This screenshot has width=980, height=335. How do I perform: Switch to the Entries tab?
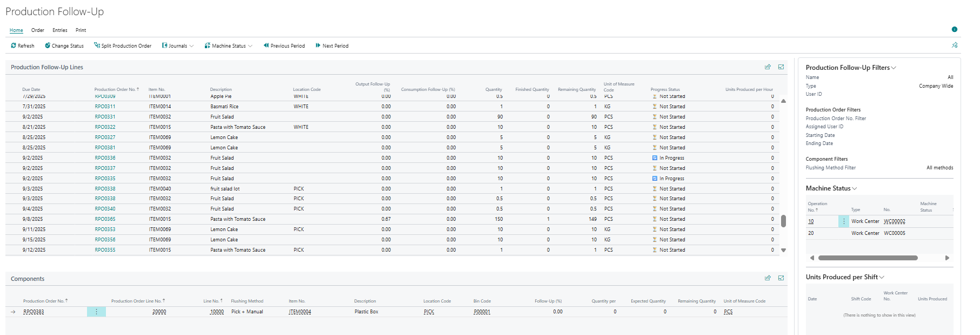pos(60,30)
